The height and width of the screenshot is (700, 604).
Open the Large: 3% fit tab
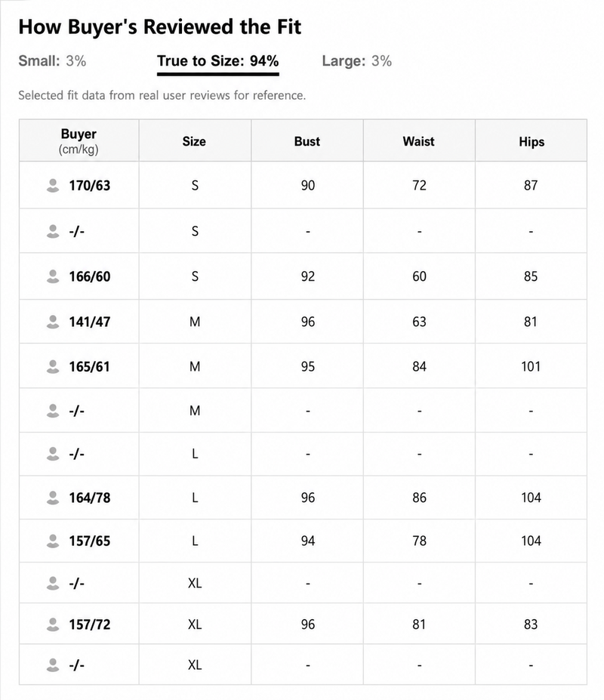356,60
